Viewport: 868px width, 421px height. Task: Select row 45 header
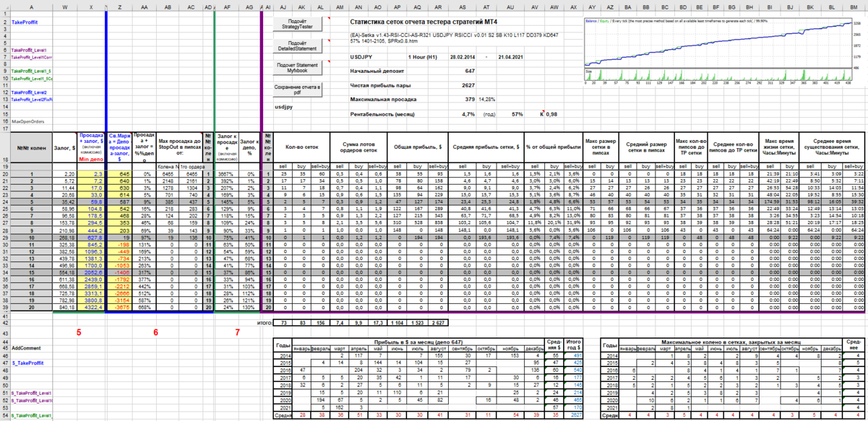click(5, 348)
